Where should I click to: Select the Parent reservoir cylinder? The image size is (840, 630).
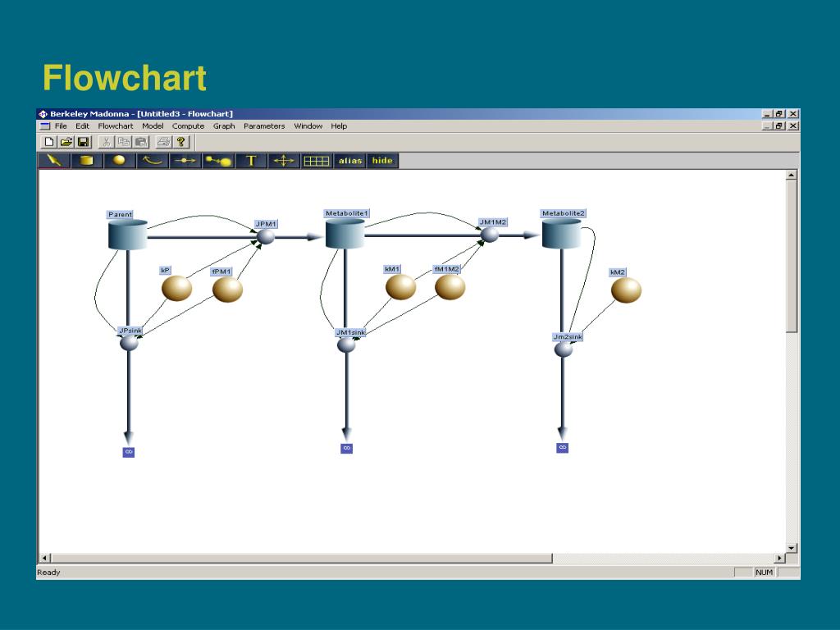coord(127,235)
